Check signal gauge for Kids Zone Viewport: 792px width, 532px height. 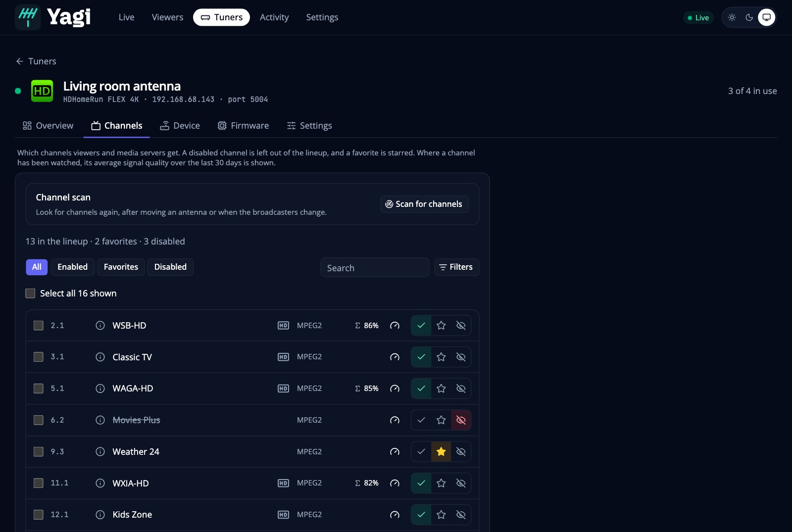(x=395, y=515)
